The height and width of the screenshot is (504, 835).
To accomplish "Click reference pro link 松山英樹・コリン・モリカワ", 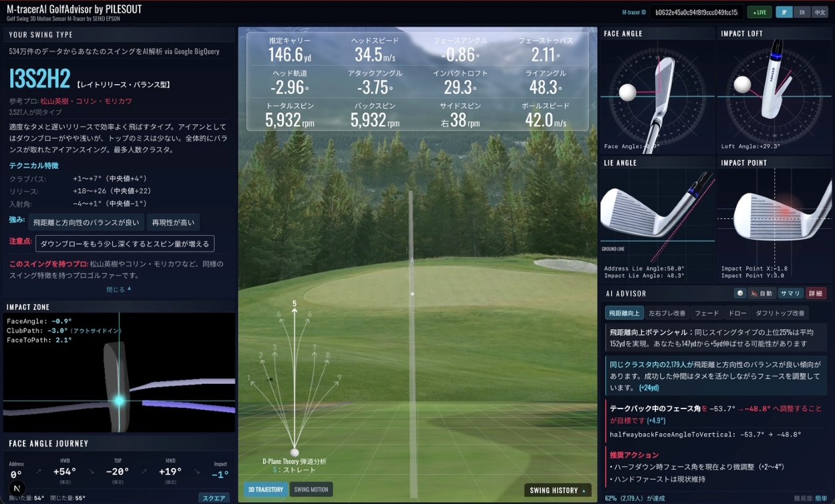I will 86,101.
